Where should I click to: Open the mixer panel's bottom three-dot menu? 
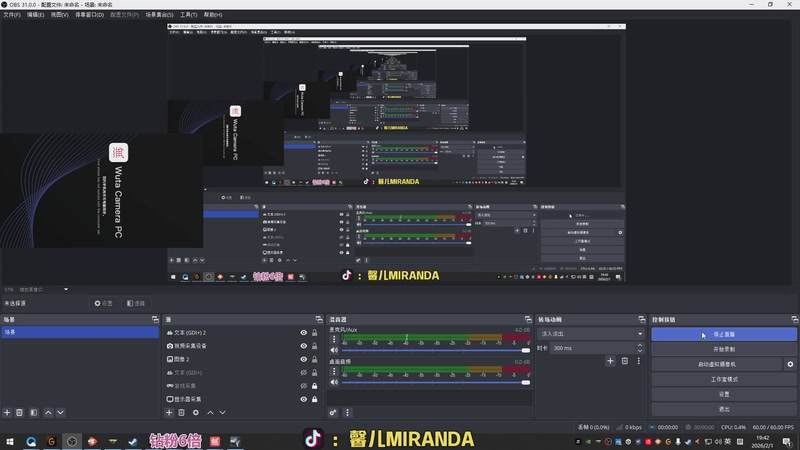click(x=347, y=412)
